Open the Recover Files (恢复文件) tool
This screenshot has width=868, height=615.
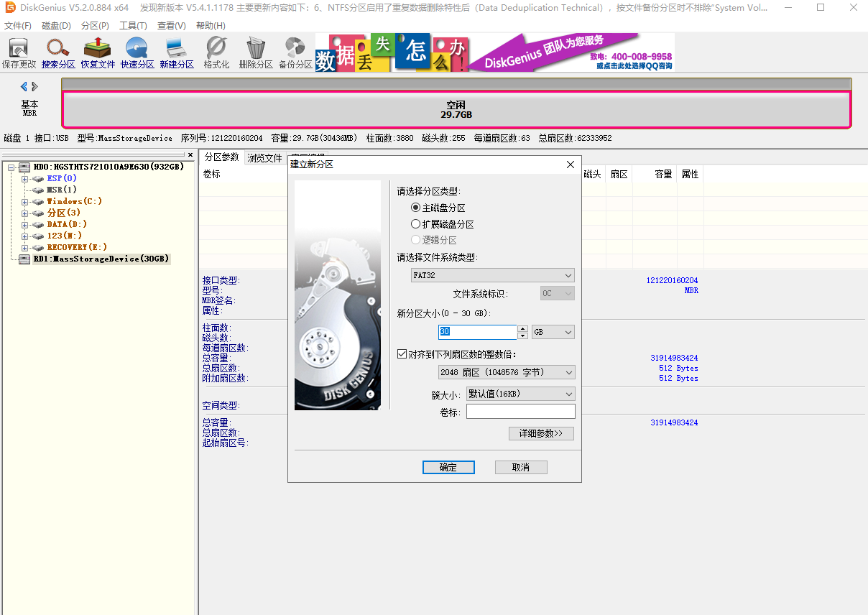tap(98, 53)
